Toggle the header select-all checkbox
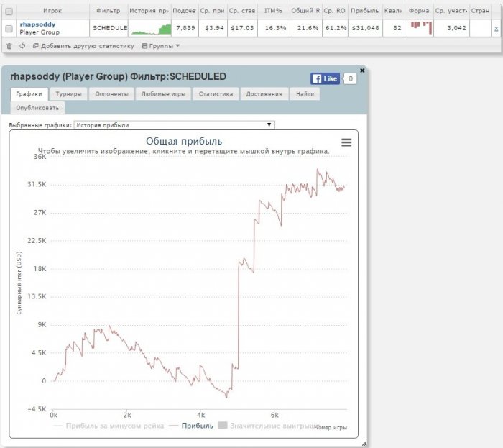This screenshot has width=503, height=448. (9, 12)
